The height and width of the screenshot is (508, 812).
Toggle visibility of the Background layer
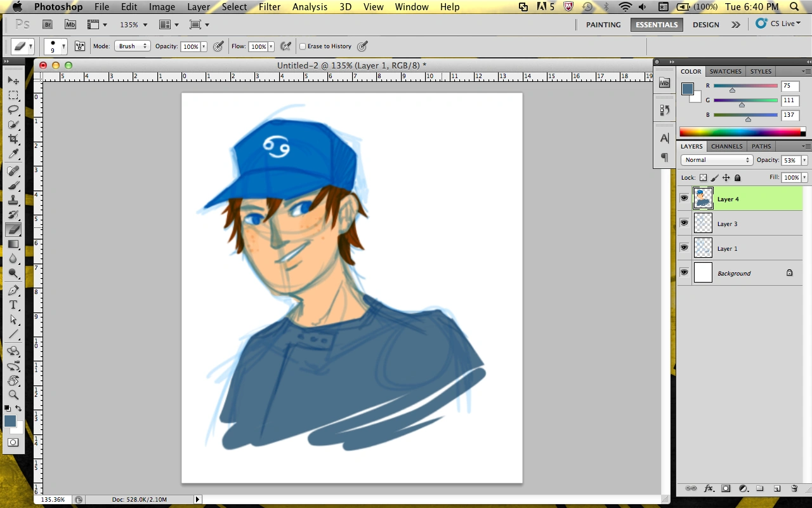pos(684,272)
